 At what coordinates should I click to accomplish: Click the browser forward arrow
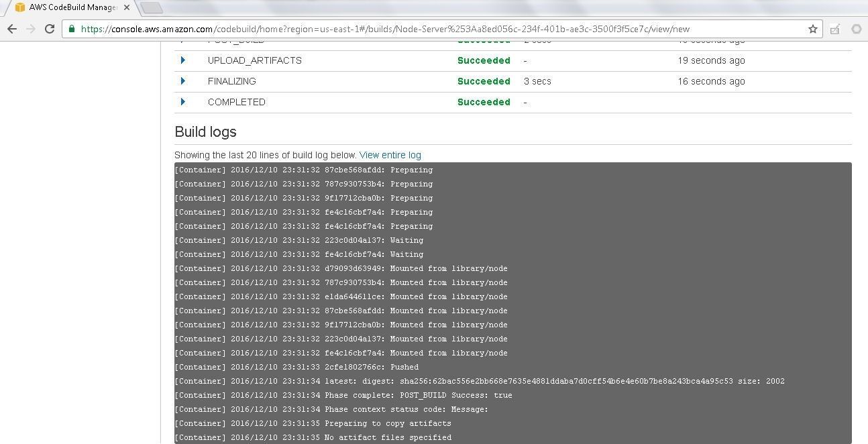coord(30,29)
